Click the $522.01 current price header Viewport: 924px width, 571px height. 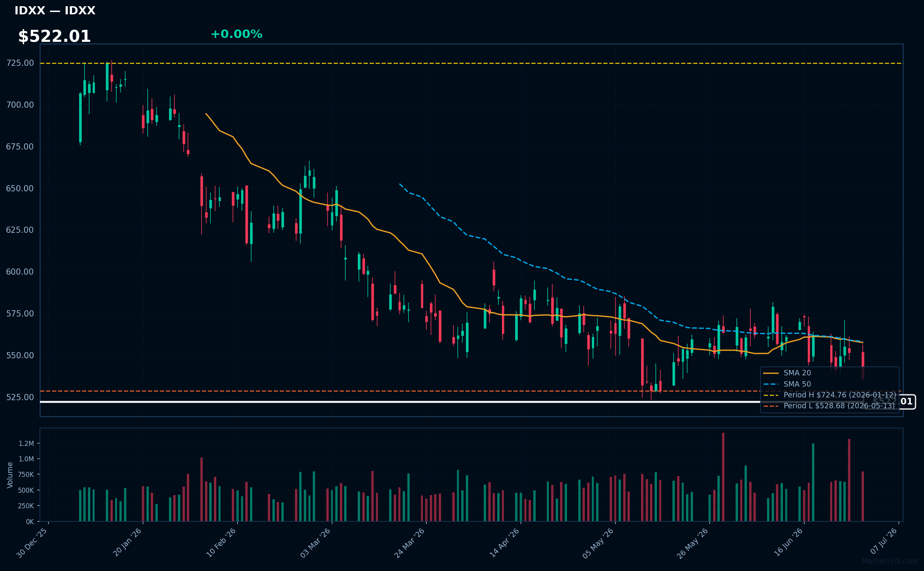click(54, 36)
